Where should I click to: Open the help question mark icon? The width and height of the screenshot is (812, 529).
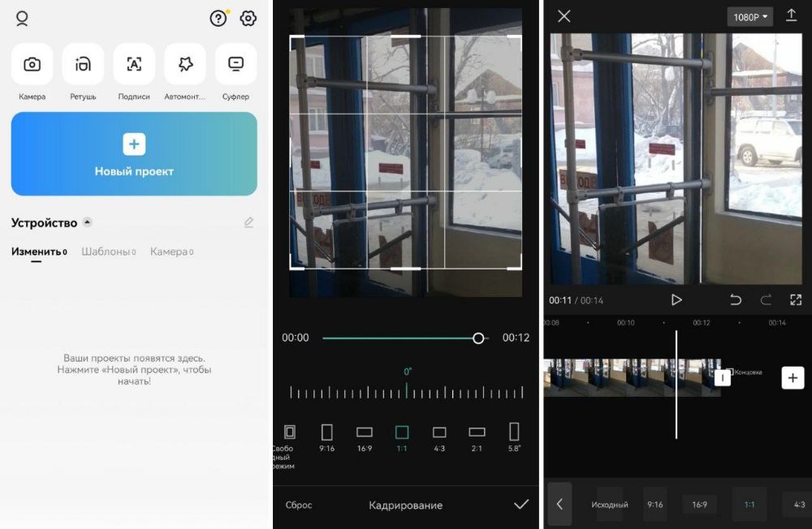coord(218,18)
